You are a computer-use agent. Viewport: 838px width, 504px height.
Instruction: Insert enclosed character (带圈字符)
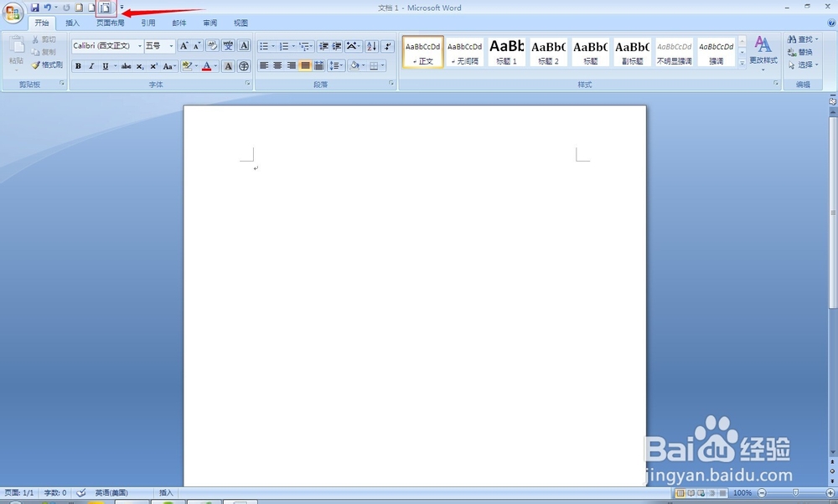click(x=244, y=66)
